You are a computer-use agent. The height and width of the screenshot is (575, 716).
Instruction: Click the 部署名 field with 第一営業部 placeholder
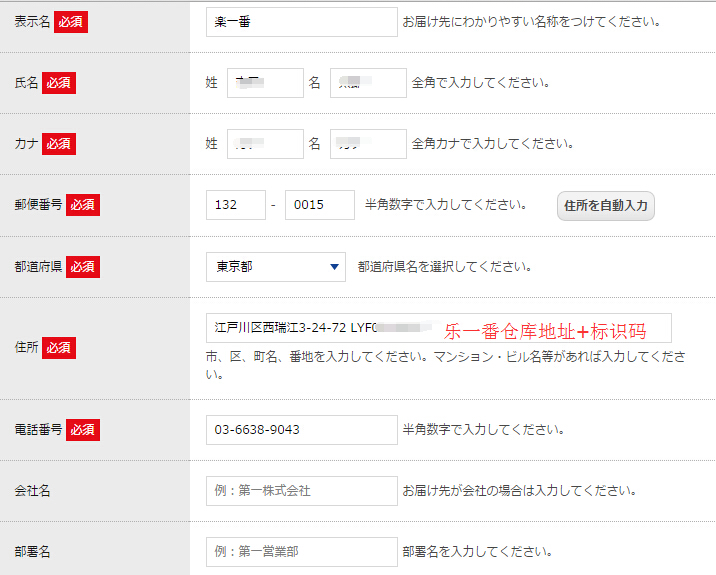301,552
